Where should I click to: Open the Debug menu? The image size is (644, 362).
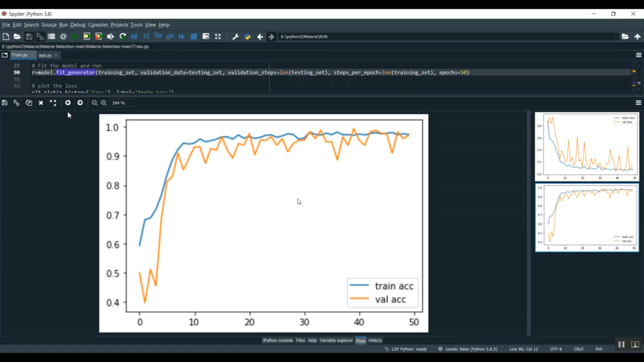(x=78, y=25)
